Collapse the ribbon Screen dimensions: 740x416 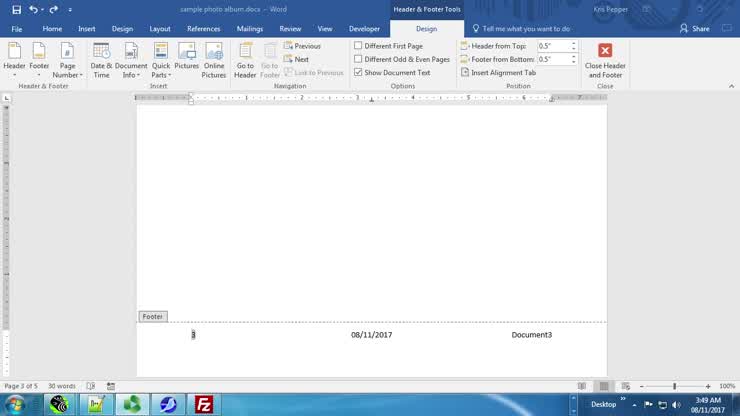(x=731, y=86)
